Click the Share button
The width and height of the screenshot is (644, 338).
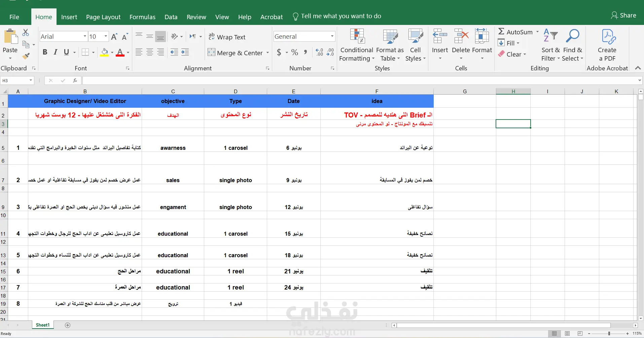tap(623, 15)
